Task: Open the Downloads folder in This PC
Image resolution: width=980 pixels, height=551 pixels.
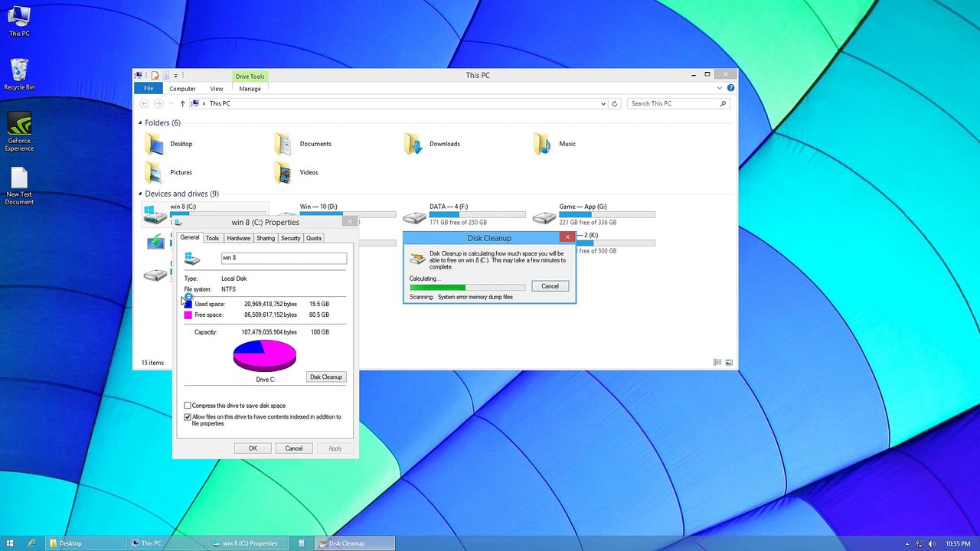Action: (433, 144)
